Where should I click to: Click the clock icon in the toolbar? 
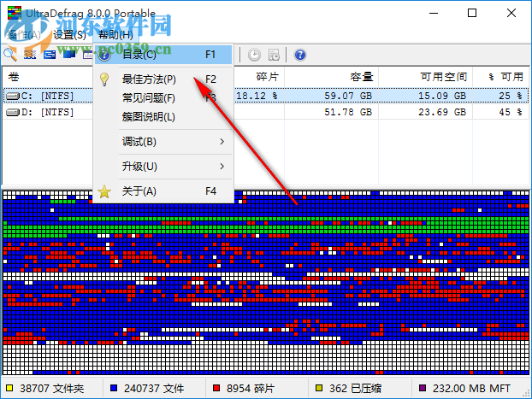[254, 55]
